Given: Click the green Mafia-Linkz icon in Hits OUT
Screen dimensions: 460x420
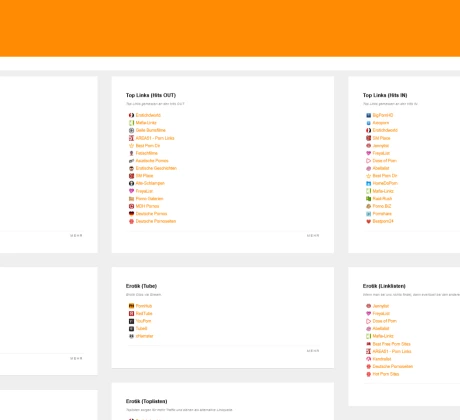Looking at the screenshot, I should 131,123.
